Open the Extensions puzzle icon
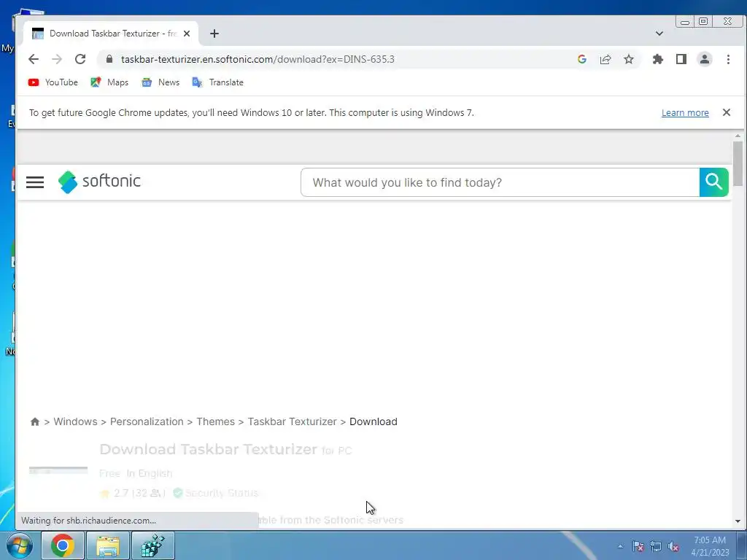 [x=658, y=59]
